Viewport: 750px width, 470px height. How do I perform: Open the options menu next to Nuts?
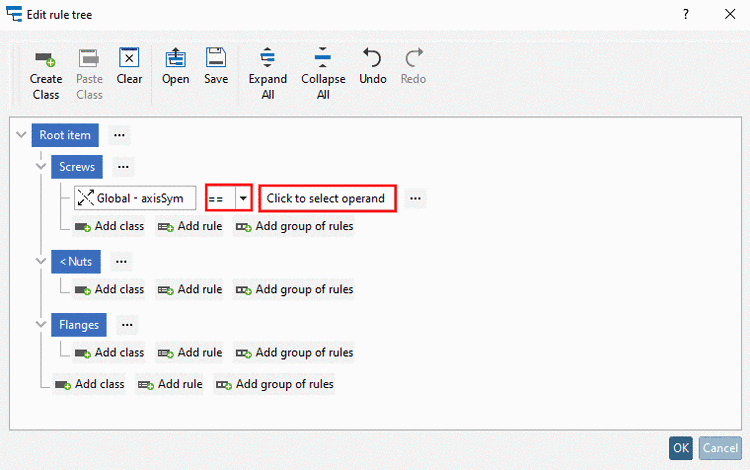(121, 262)
